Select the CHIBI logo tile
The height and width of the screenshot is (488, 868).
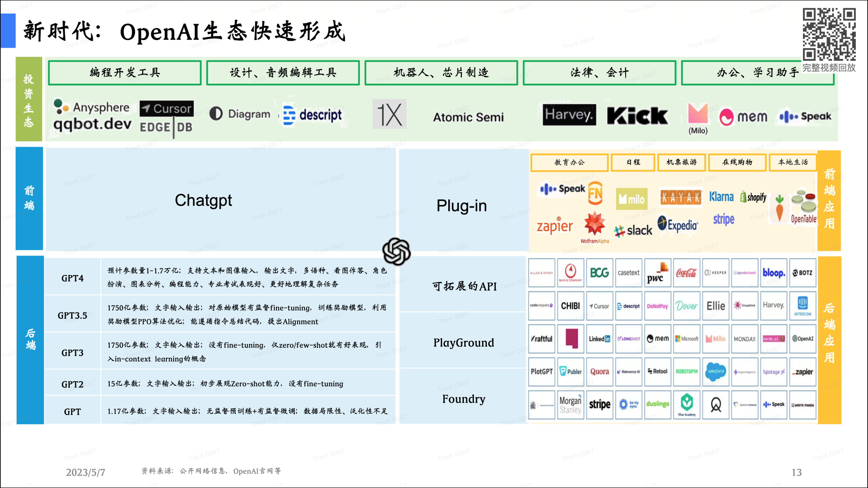pos(571,306)
